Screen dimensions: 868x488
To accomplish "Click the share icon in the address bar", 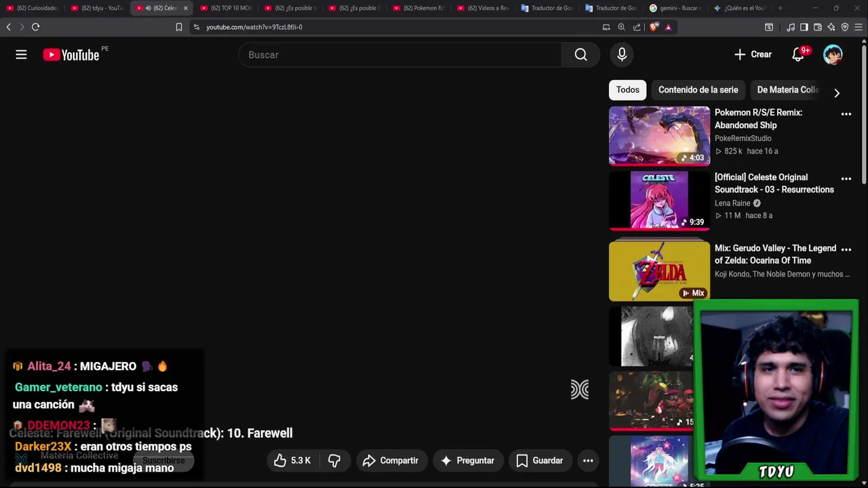I will (637, 27).
